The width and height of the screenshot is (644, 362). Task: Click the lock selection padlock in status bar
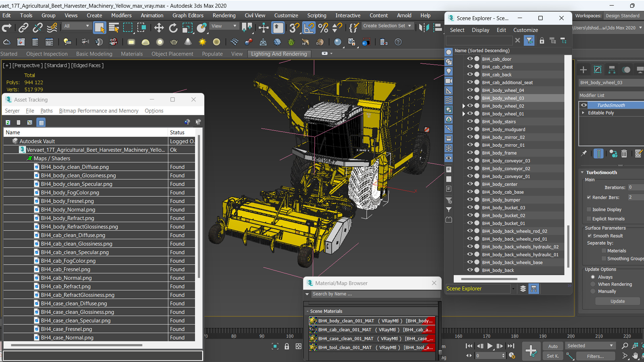287,346
